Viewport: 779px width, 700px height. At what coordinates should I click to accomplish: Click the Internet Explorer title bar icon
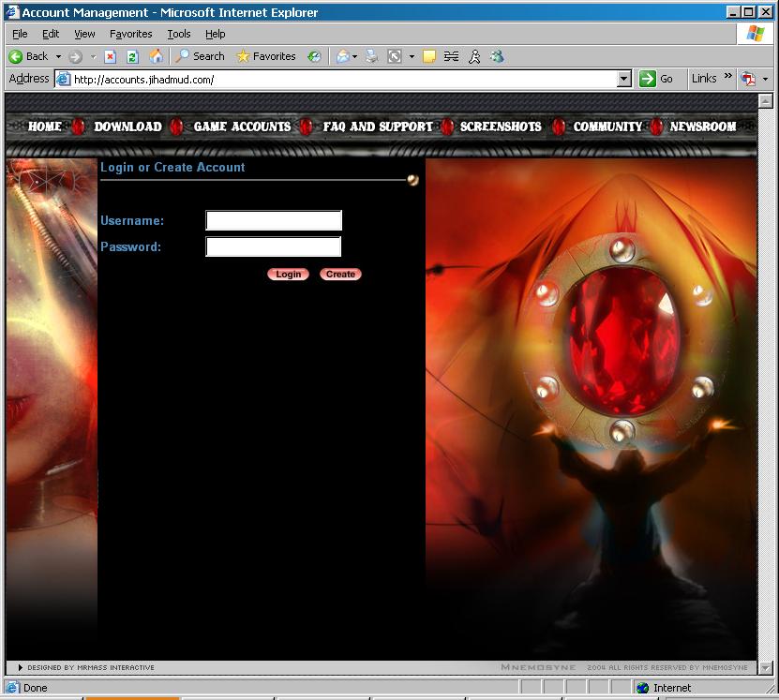pyautogui.click(x=12, y=12)
